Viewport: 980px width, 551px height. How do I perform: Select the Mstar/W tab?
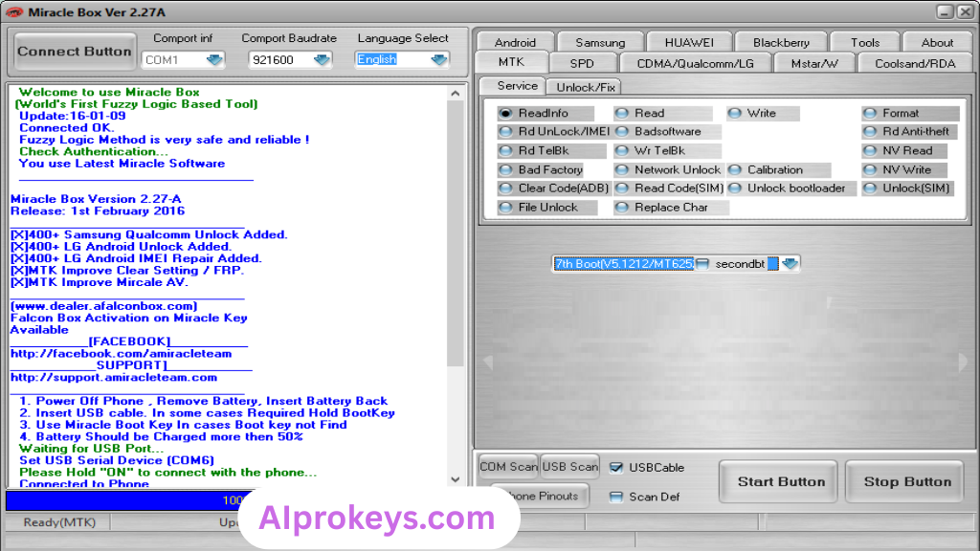click(814, 63)
